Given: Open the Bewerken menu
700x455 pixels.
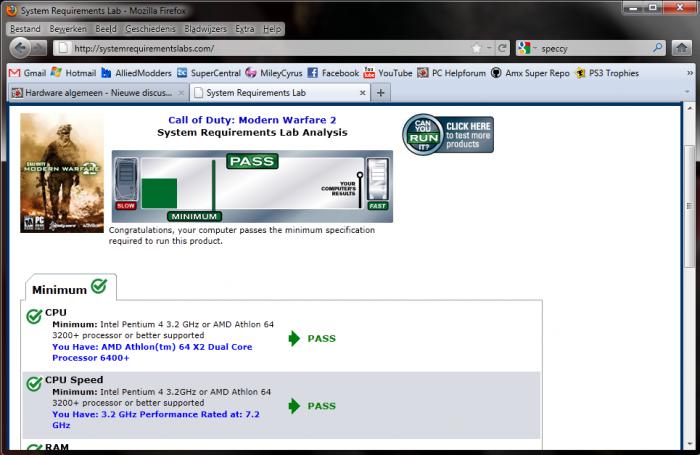Looking at the screenshot, I should pyautogui.click(x=68, y=29).
